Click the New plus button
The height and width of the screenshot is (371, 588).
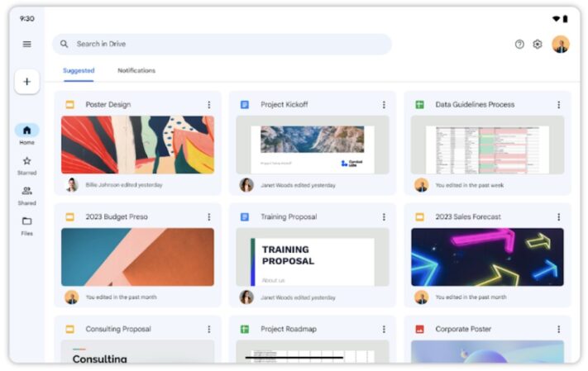point(27,82)
